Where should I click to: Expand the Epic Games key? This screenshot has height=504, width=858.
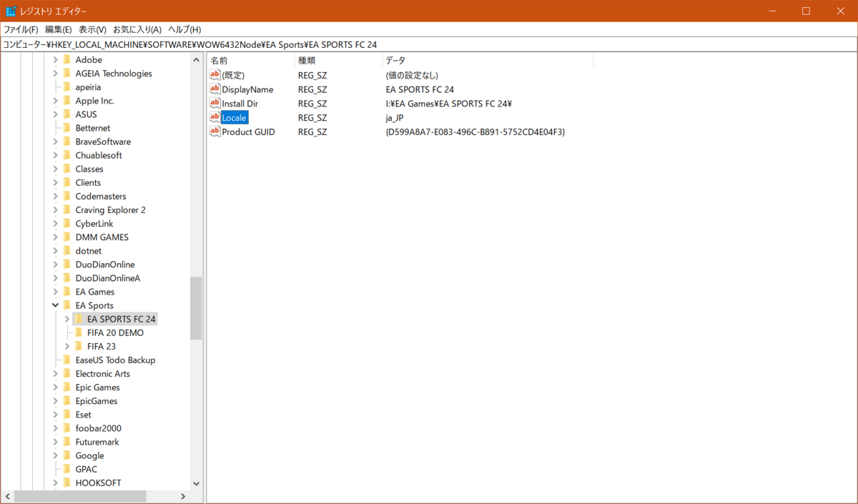[55, 387]
